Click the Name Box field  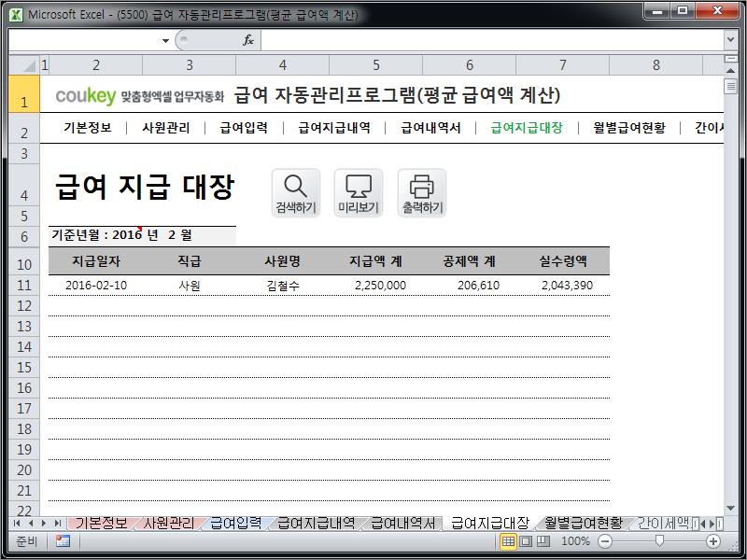(85, 40)
